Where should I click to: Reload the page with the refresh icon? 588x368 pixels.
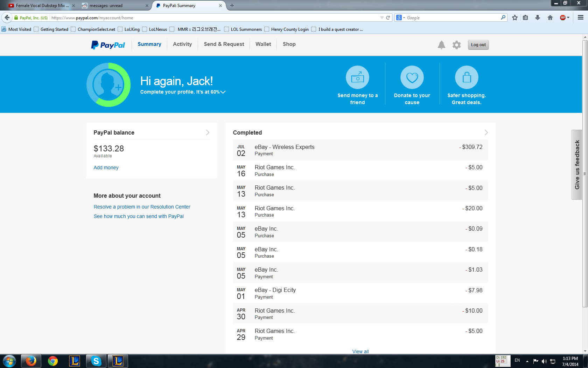388,18
